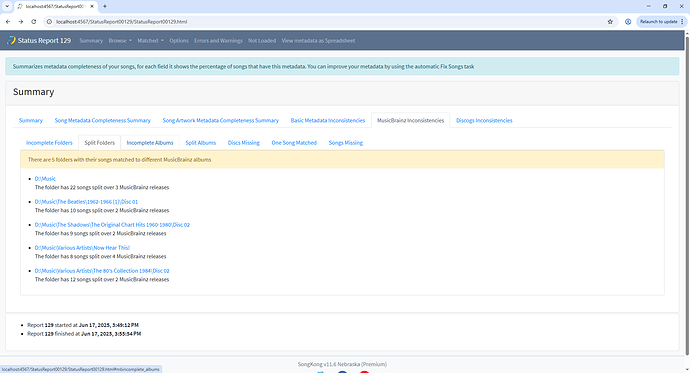Image resolution: width=690 pixels, height=373 pixels.
Task: Bookmark this page with the star icon
Action: pyautogui.click(x=610, y=22)
